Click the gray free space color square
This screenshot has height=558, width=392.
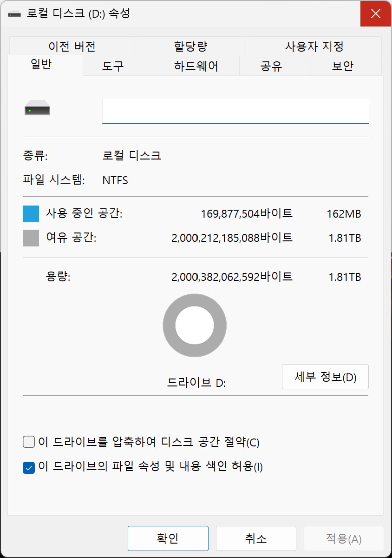pyautogui.click(x=31, y=238)
